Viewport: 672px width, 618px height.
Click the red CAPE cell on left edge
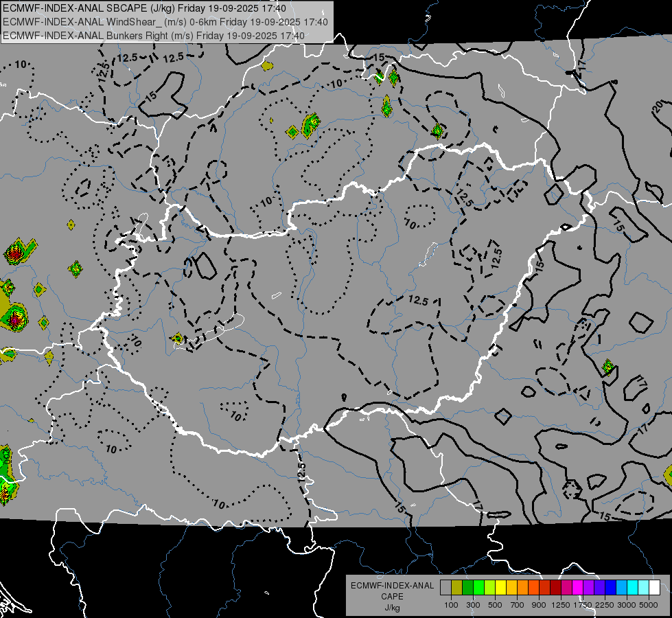coord(14,254)
